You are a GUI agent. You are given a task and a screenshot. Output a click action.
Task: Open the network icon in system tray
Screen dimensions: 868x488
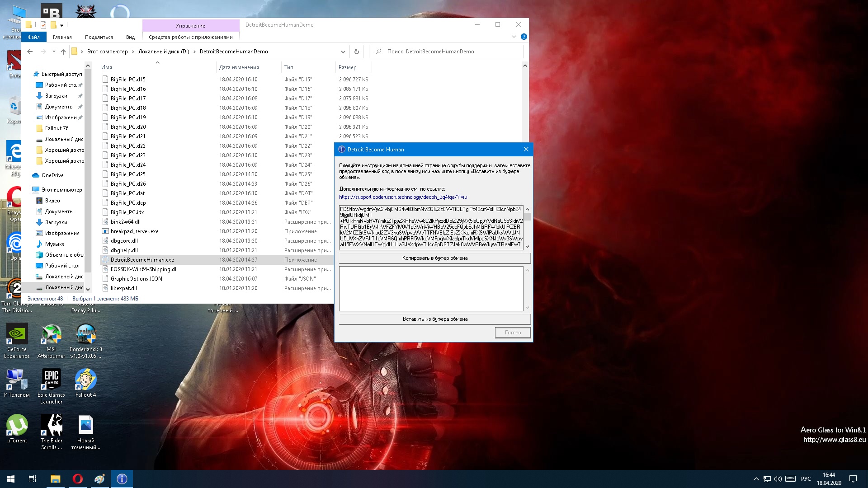767,479
